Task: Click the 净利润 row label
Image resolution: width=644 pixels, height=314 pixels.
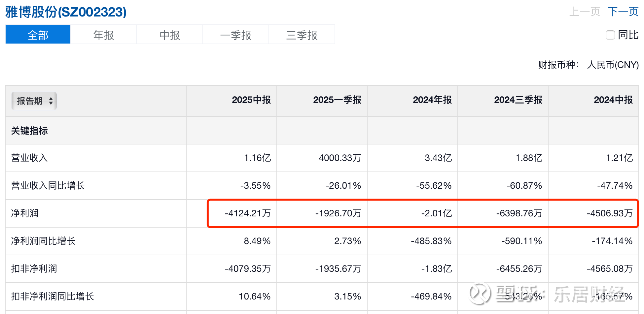Action: 25,213
